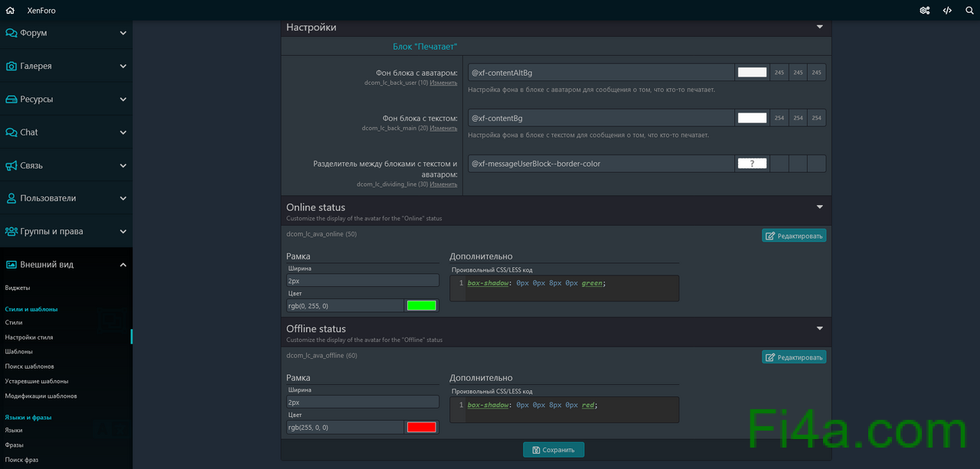This screenshot has width=980, height=469.
Task: Click the Галерея camera icon
Action: click(11, 67)
